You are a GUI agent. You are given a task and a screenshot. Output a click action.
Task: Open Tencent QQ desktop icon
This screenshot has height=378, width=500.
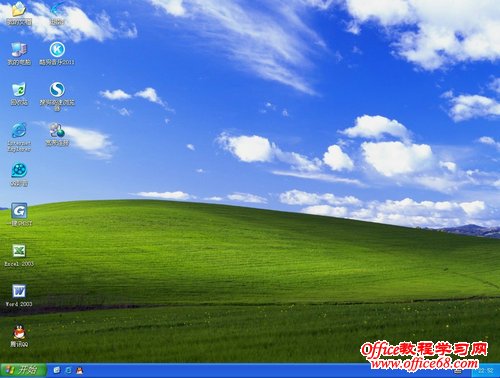[x=19, y=332]
